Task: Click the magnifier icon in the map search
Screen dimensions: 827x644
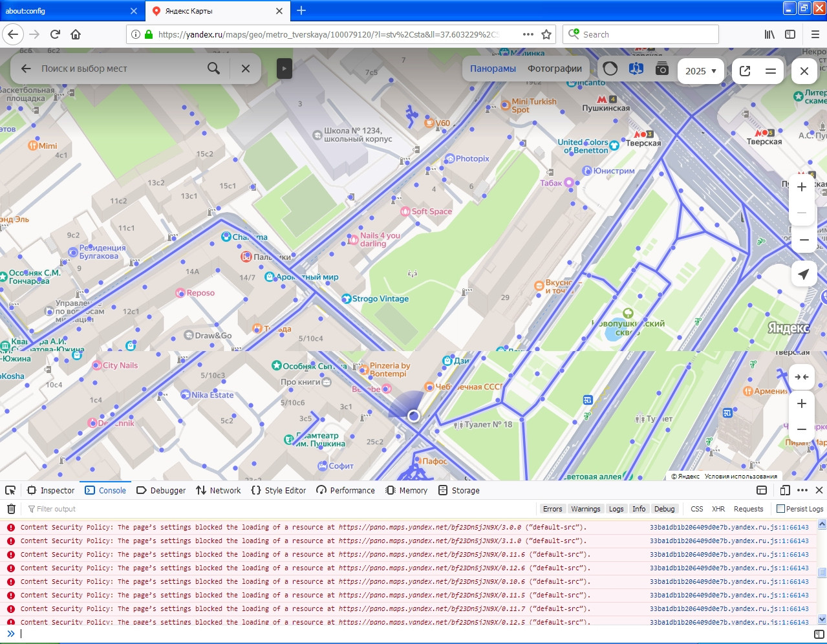Action: [x=213, y=69]
